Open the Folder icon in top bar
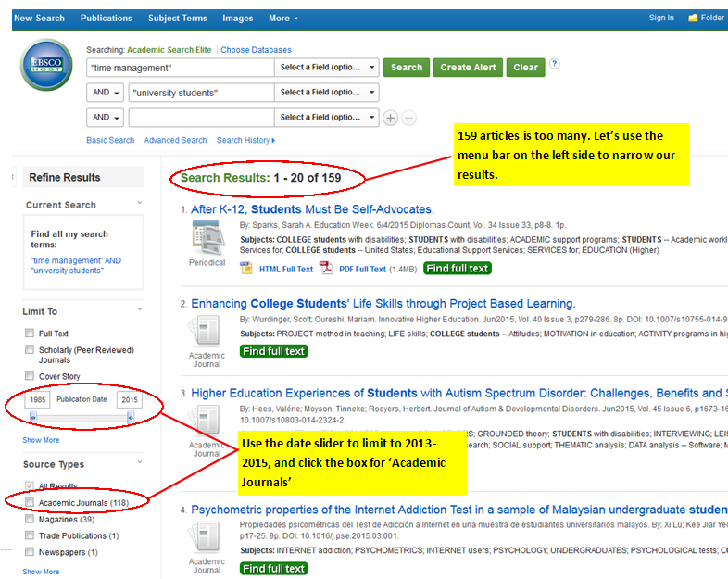 pos(693,18)
